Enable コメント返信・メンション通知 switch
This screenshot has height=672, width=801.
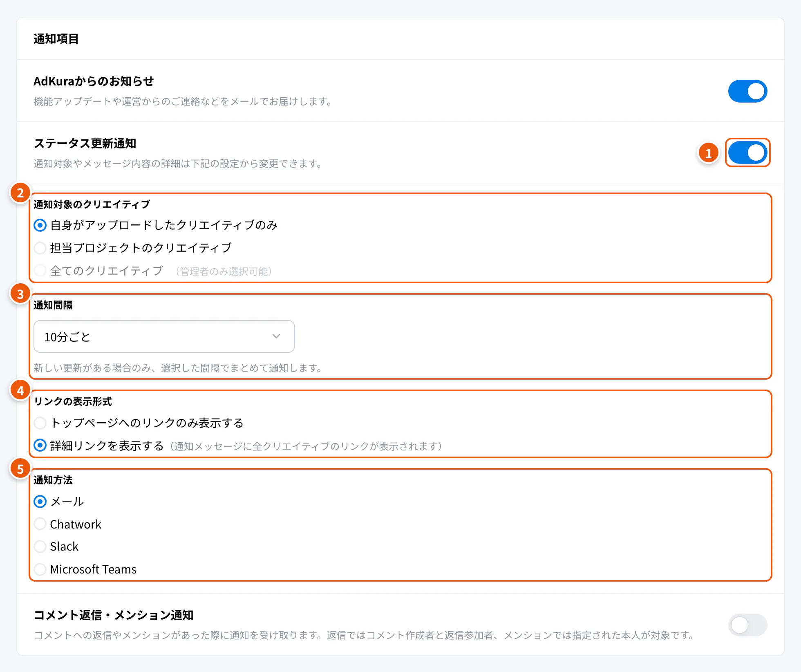747,625
